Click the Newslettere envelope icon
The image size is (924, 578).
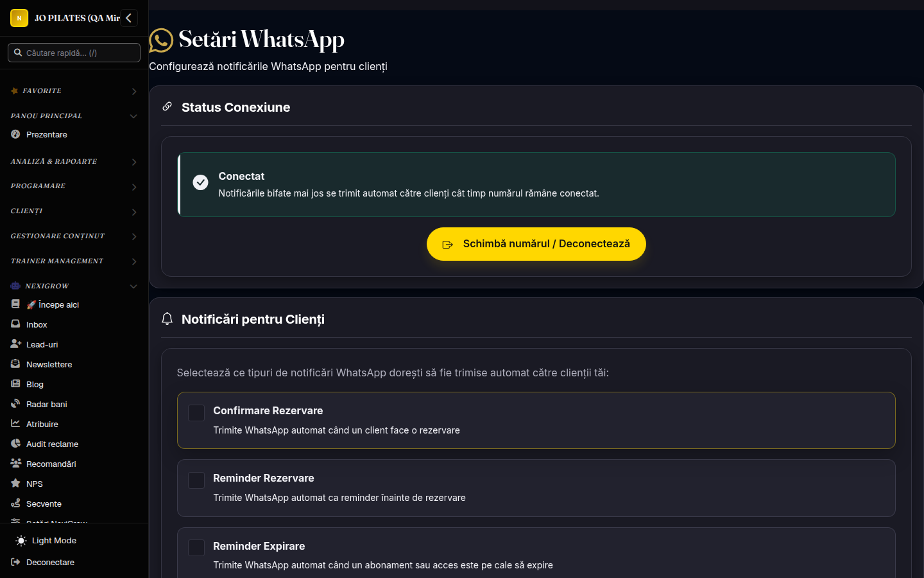click(15, 364)
